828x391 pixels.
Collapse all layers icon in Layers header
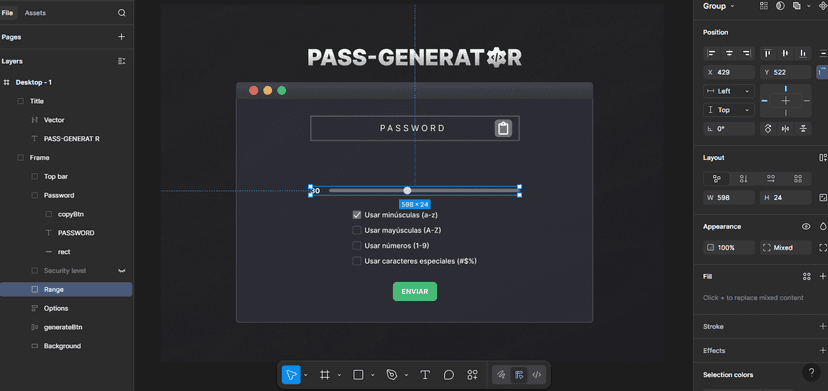coord(121,61)
